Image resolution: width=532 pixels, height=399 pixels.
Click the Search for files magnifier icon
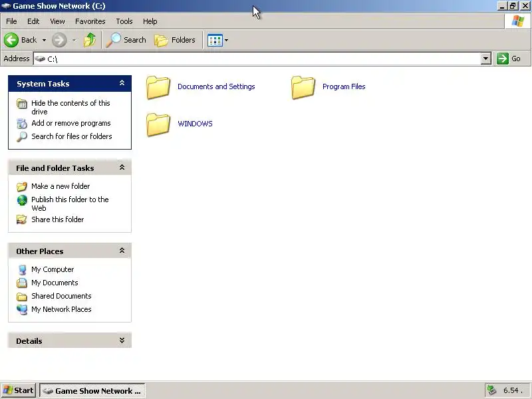pyautogui.click(x=22, y=137)
